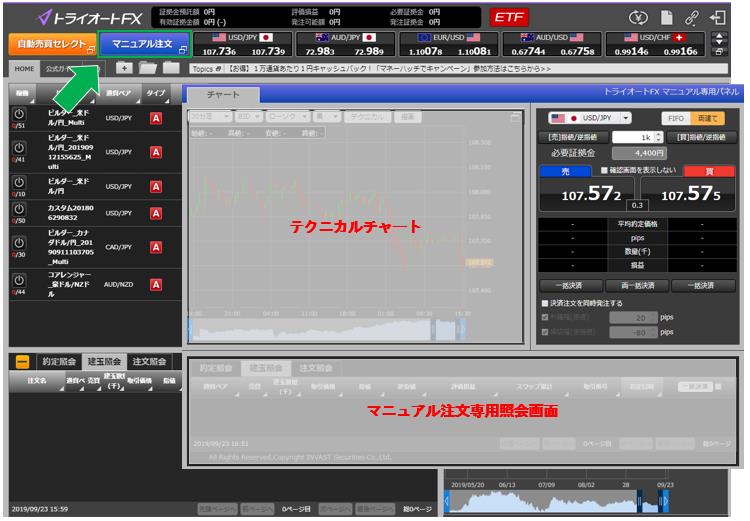The width and height of the screenshot is (750, 521).
Task: Toggle power for カスタム20180 strategy
Action: coord(19,210)
